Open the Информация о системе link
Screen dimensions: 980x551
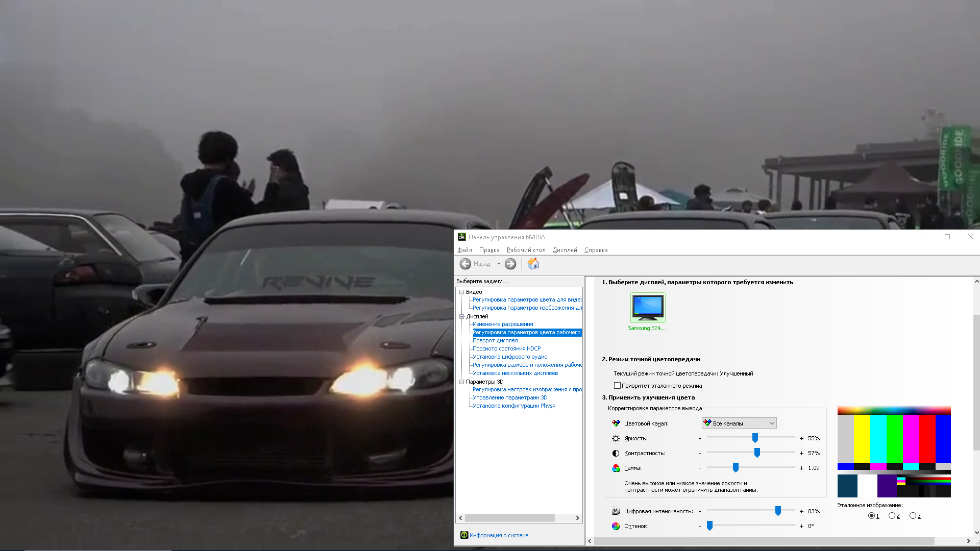click(x=499, y=535)
